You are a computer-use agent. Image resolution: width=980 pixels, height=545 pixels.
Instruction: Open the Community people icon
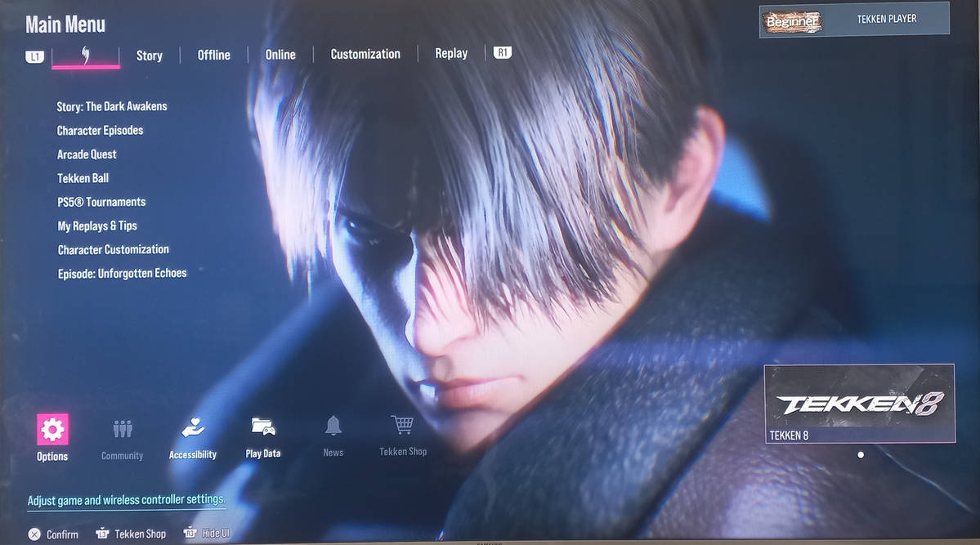[123, 429]
